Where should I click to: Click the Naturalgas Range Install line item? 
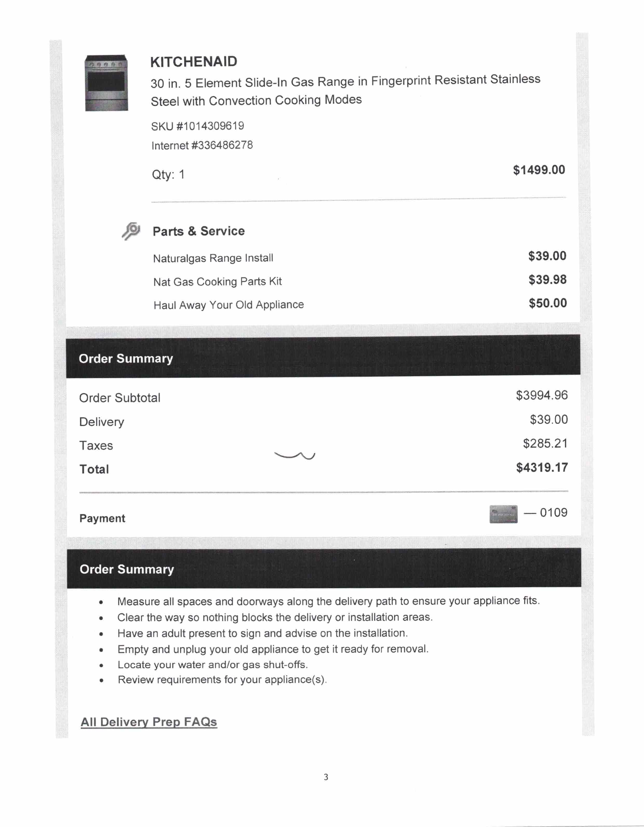(213, 258)
